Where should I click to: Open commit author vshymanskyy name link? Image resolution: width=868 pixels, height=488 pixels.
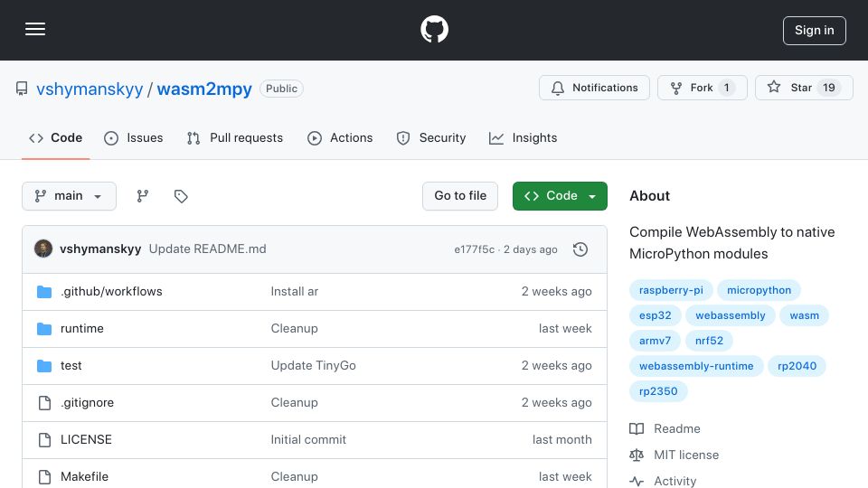tap(100, 249)
